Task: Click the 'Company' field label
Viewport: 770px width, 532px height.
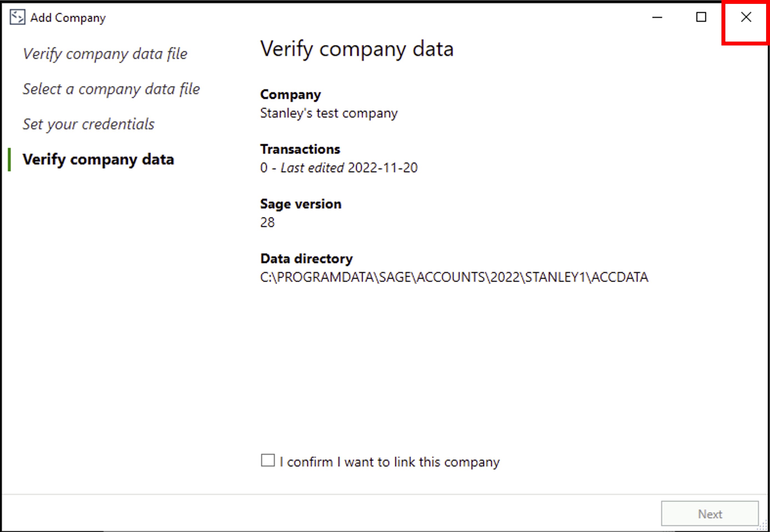Action: pos(290,94)
